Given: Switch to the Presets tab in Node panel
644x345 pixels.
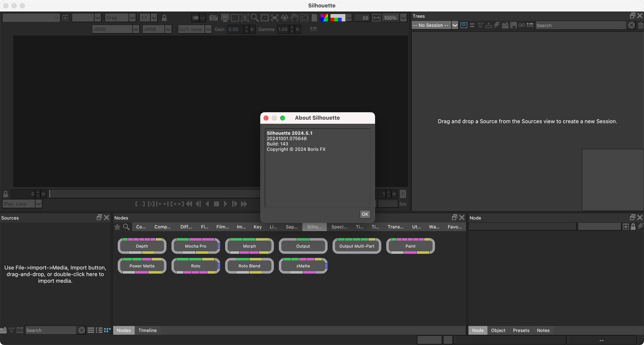Looking at the screenshot, I should coord(521,331).
